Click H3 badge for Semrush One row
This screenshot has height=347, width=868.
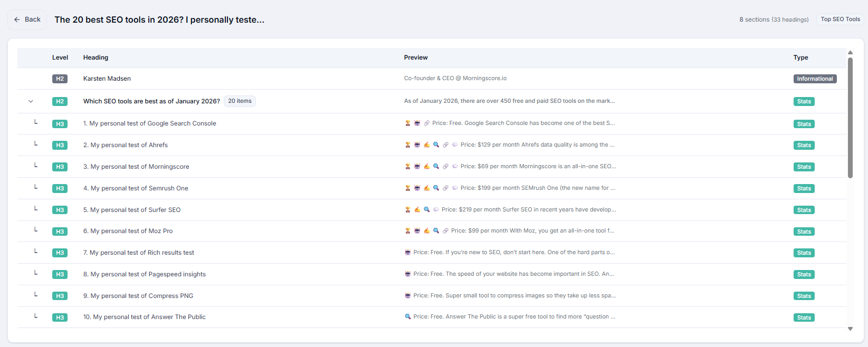point(60,188)
